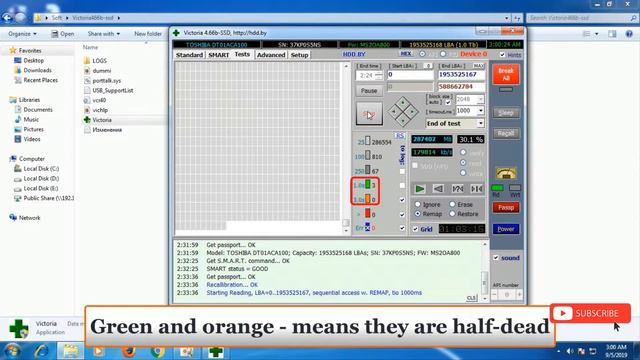Click the yellow speed gauge icon

coord(506,173)
